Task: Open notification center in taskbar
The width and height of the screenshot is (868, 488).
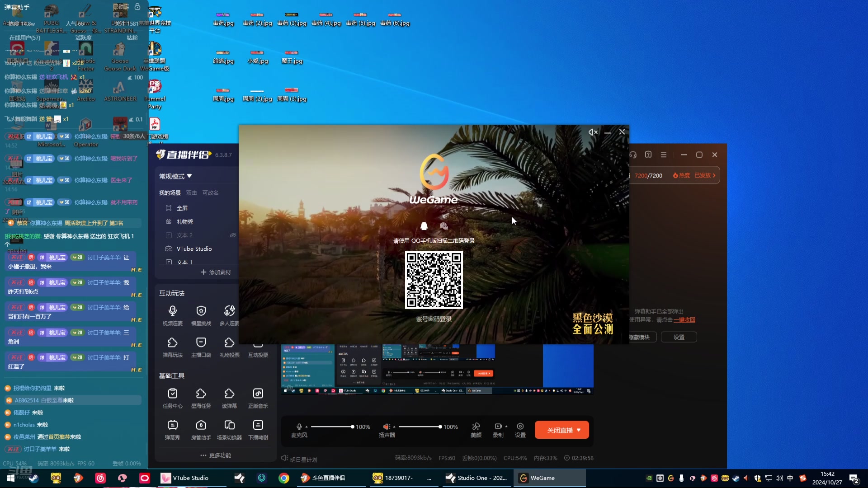Action: pyautogui.click(x=854, y=478)
